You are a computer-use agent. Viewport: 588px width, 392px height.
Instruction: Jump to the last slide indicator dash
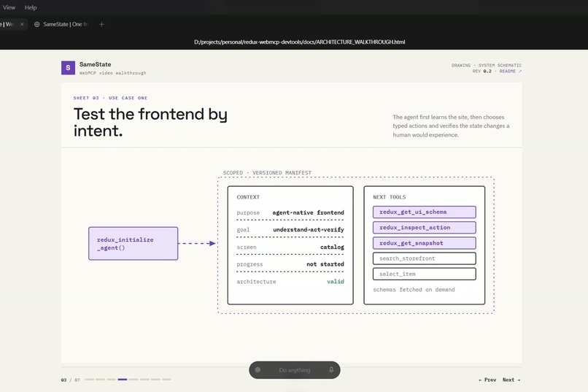click(166, 380)
